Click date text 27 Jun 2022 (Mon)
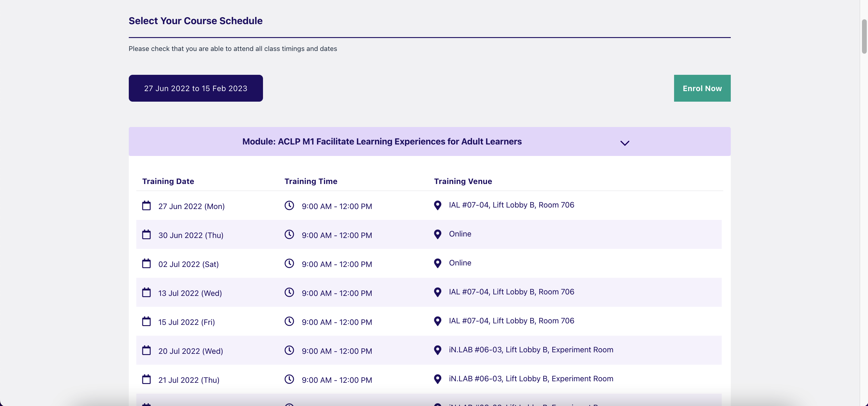The height and width of the screenshot is (406, 868). point(192,206)
